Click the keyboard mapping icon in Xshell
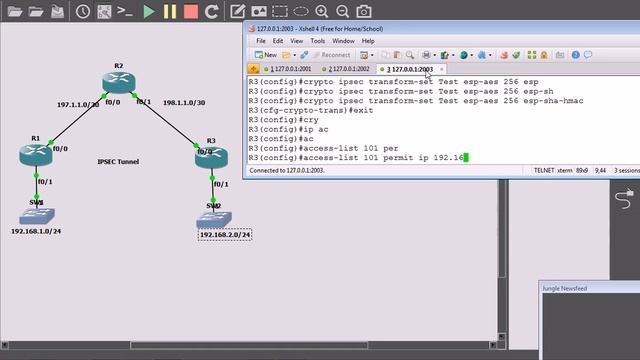This screenshot has width=640, height=360. (x=560, y=55)
